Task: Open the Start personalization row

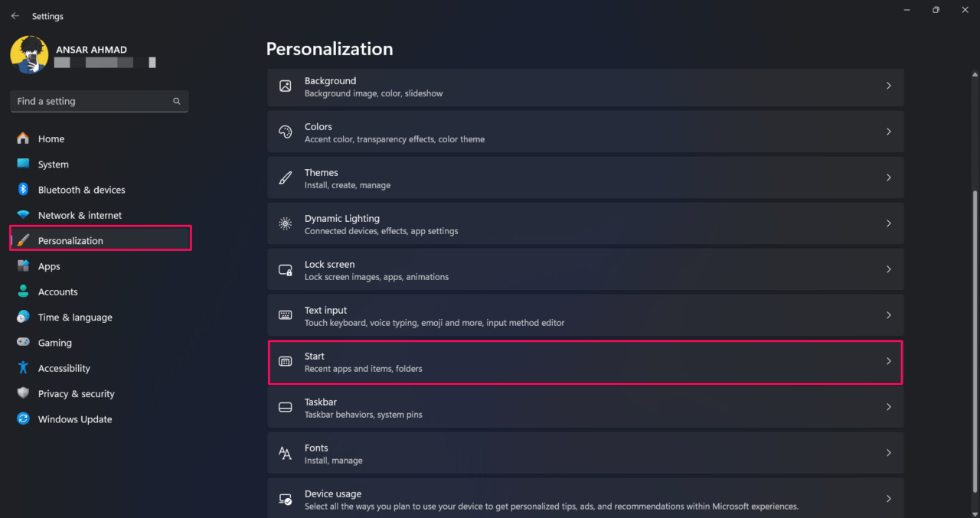Action: tap(585, 361)
